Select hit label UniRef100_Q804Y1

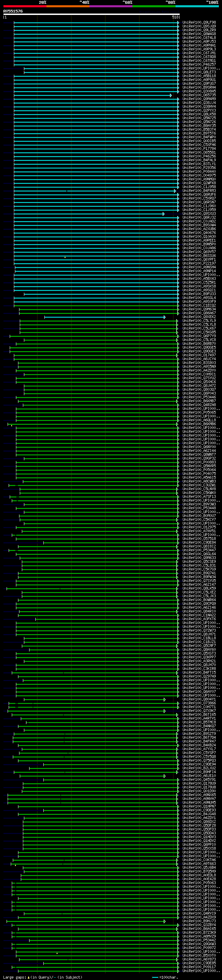pos(199,699)
